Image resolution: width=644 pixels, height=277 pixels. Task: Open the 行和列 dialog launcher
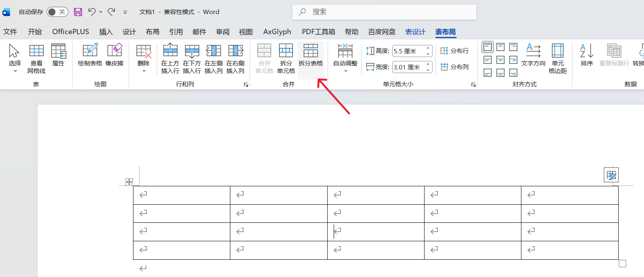coord(246,85)
